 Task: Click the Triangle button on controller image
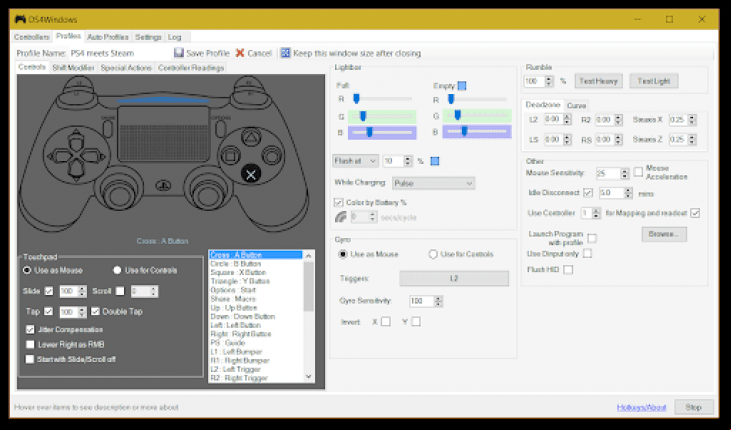(251, 137)
